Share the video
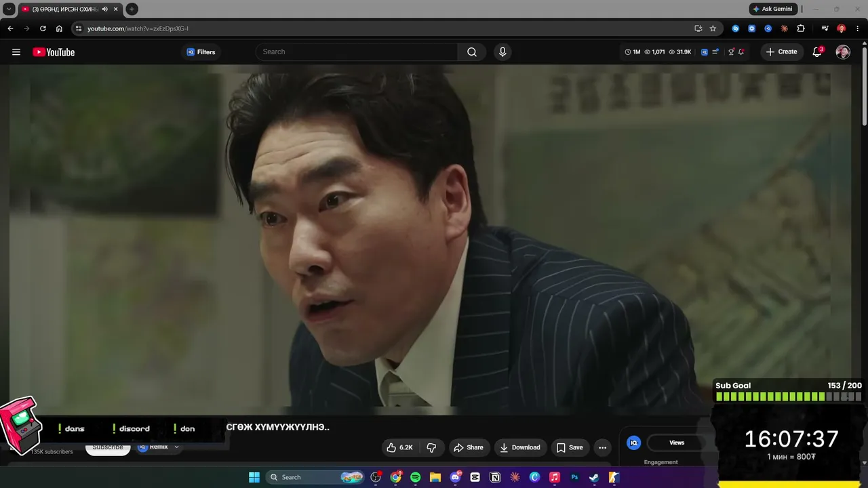The height and width of the screenshot is (488, 868). (x=469, y=447)
